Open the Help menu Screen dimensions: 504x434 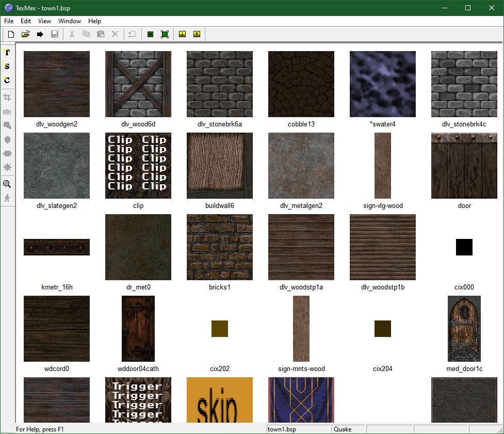coord(94,21)
